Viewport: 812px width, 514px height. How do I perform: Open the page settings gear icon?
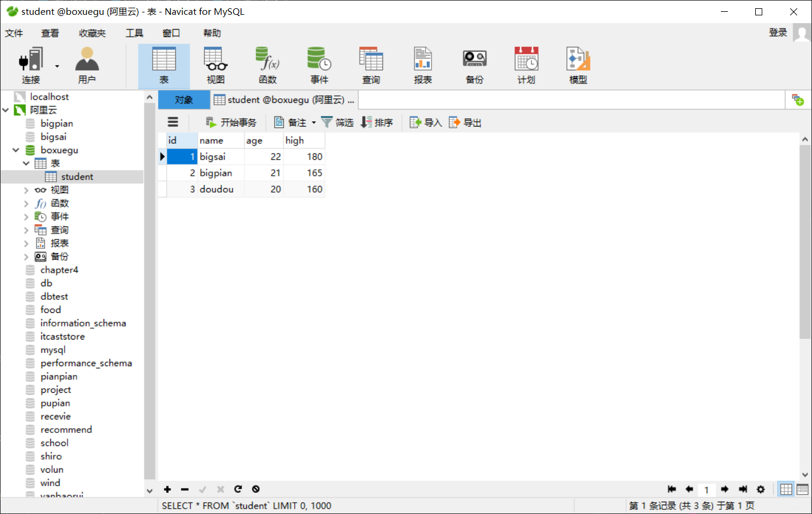[761, 489]
